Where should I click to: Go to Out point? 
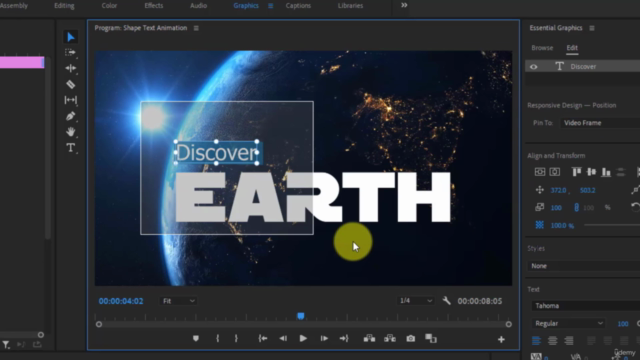[x=344, y=338]
